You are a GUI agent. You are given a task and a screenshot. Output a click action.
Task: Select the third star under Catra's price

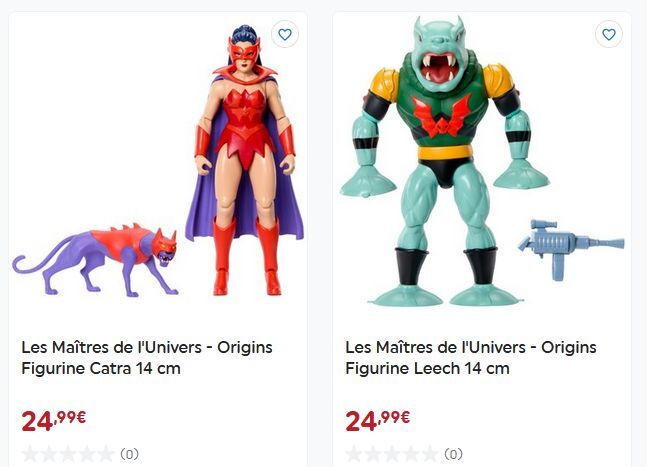tap(68, 454)
